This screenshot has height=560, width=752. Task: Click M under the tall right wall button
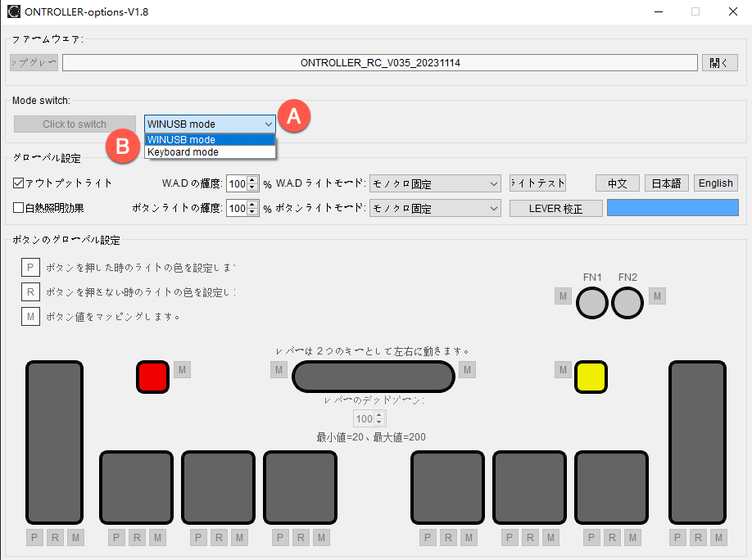point(718,537)
